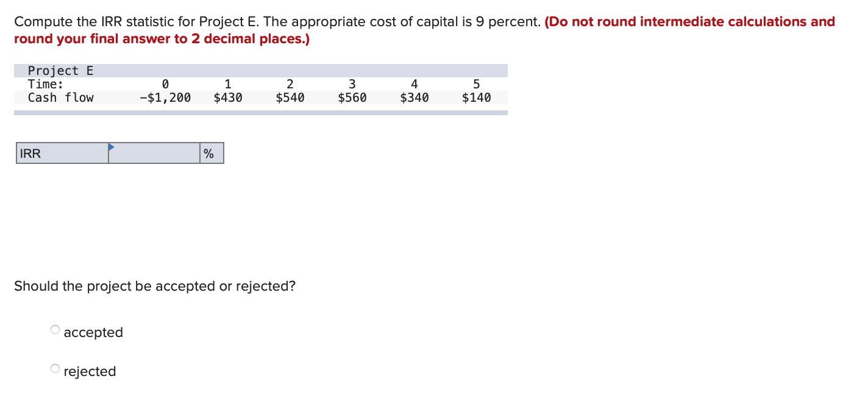Viewport: 868px width, 401px height.
Task: Select the rejected radio button
Action: [x=54, y=367]
